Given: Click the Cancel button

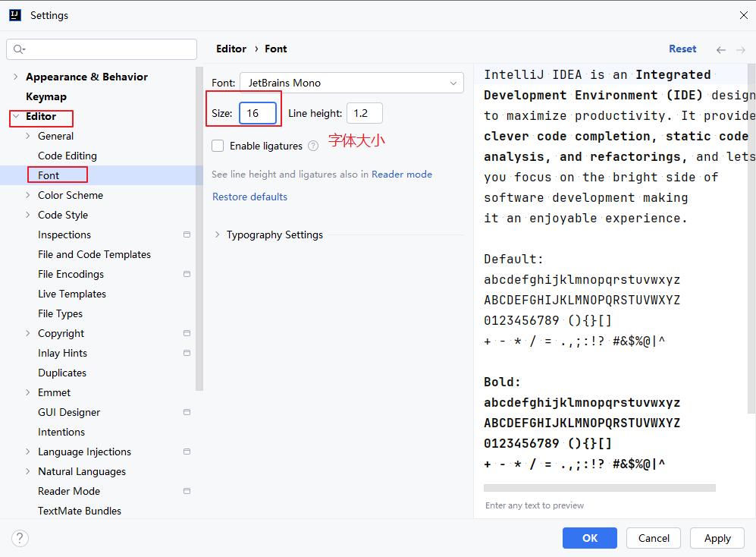Looking at the screenshot, I should pyautogui.click(x=654, y=538).
